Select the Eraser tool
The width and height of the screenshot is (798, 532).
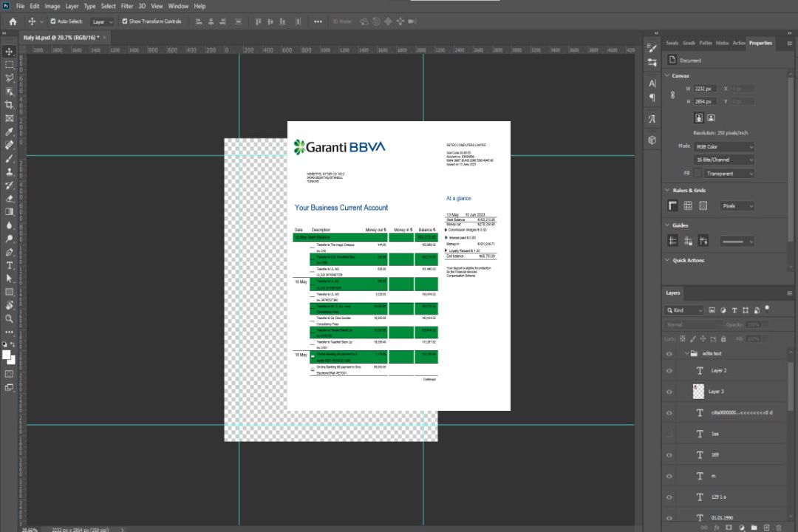point(9,199)
